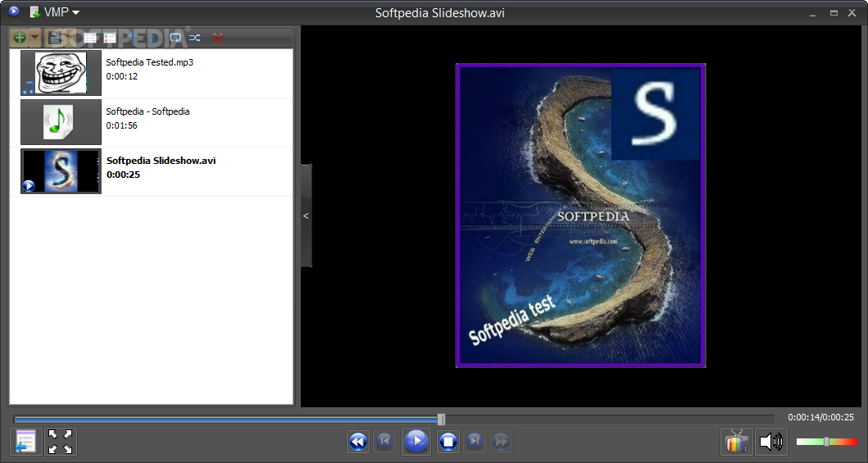
Task: Click the player logo icon in the title bar
Action: pos(14,11)
